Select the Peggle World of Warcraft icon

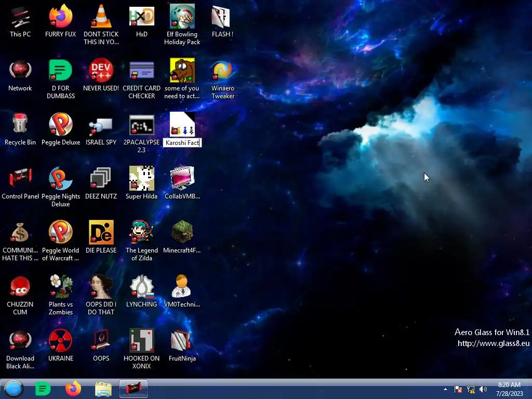tap(60, 241)
